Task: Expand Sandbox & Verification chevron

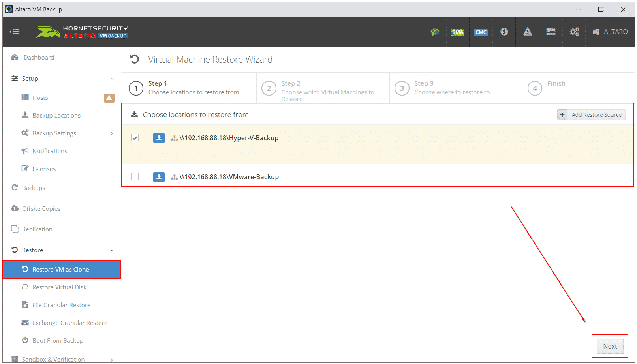Action: [x=112, y=360]
